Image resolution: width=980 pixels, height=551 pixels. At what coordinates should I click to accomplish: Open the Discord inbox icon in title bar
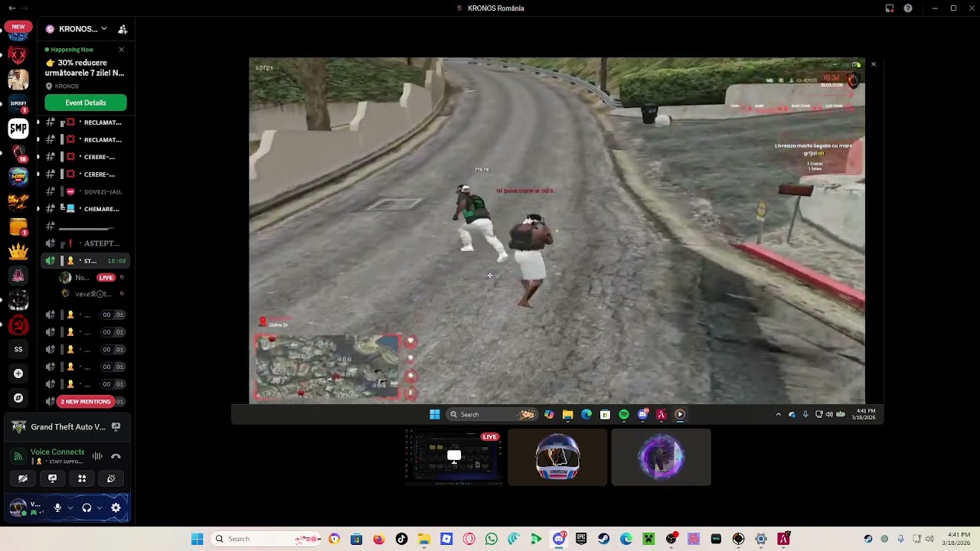coord(890,8)
